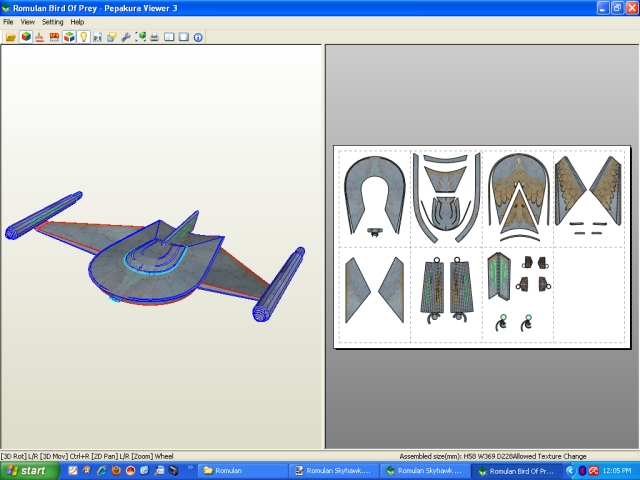This screenshot has height=480, width=640.
Task: Click the red circular quick launch icon
Action: point(130,471)
